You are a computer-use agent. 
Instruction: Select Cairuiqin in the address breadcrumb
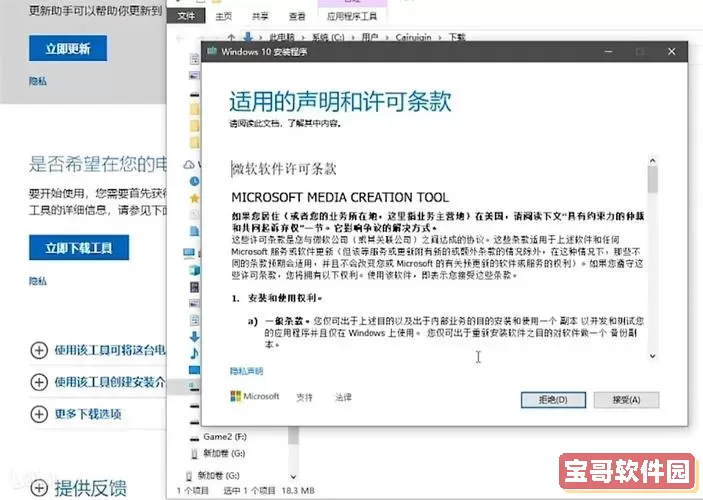413,37
